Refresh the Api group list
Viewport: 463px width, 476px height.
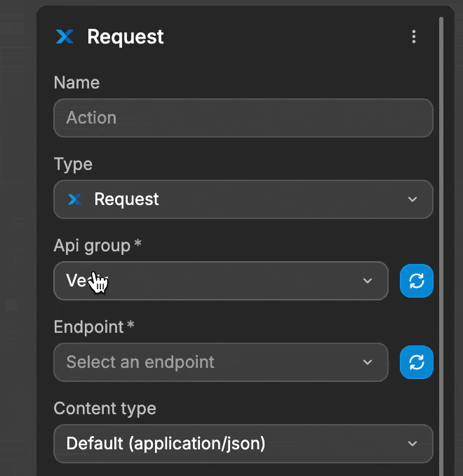pos(417,281)
